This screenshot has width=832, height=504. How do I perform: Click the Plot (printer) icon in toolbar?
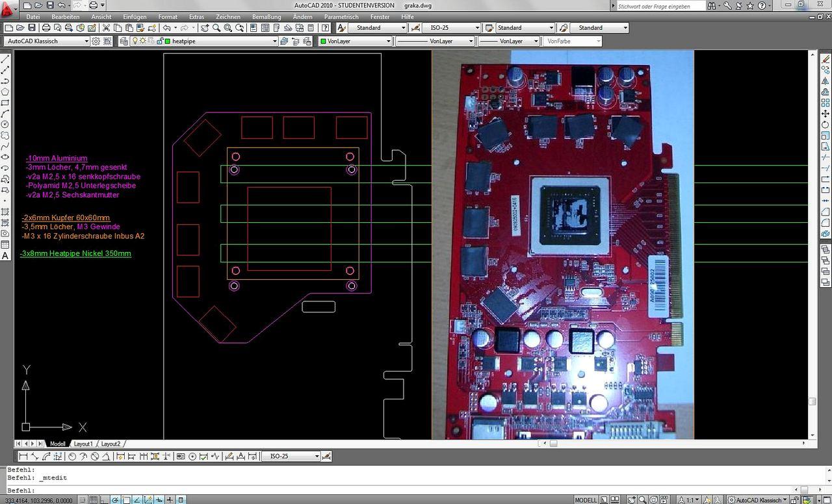(46, 28)
